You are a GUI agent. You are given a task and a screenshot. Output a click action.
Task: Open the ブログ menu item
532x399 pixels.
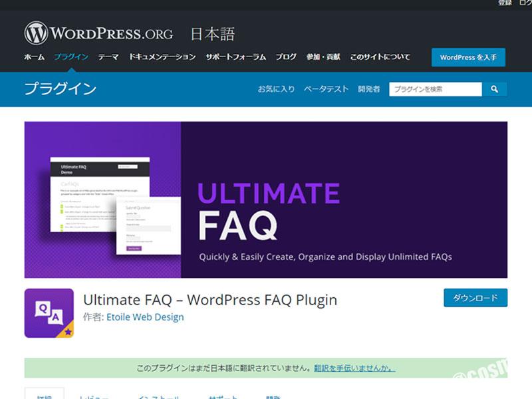(286, 57)
